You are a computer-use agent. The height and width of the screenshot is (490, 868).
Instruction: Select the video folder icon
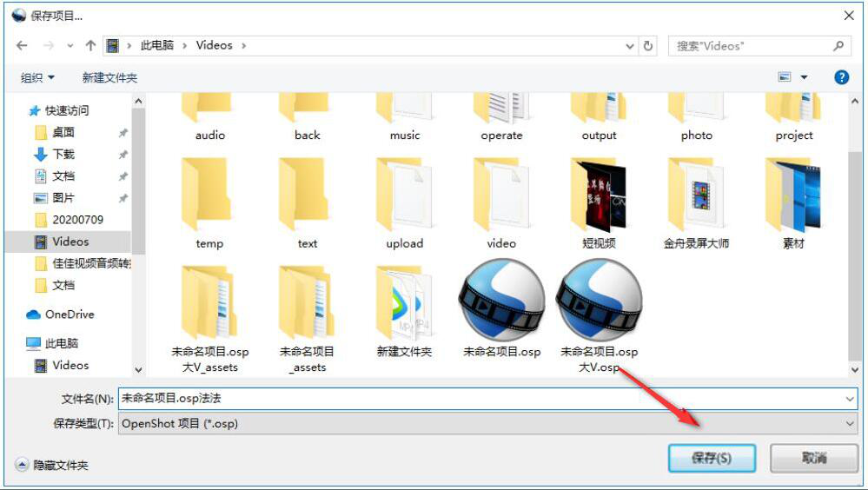(x=501, y=194)
